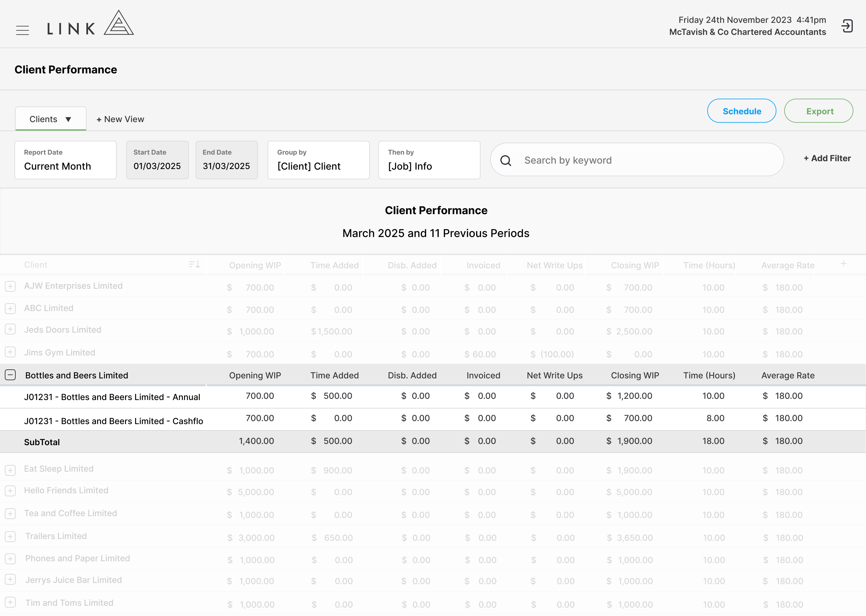Expand the Phones and Paper Limited row
Viewport: 866px width, 616px height.
point(10,558)
